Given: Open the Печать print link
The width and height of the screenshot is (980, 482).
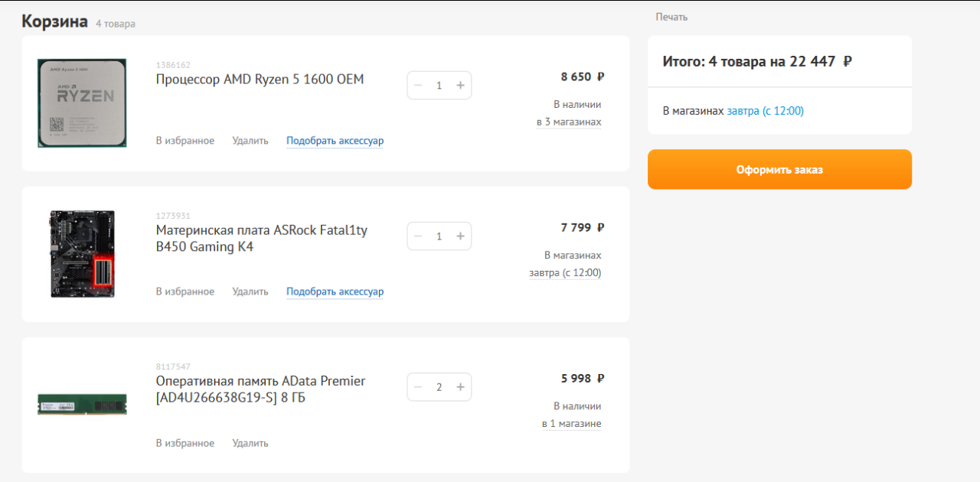Looking at the screenshot, I should tap(671, 17).
